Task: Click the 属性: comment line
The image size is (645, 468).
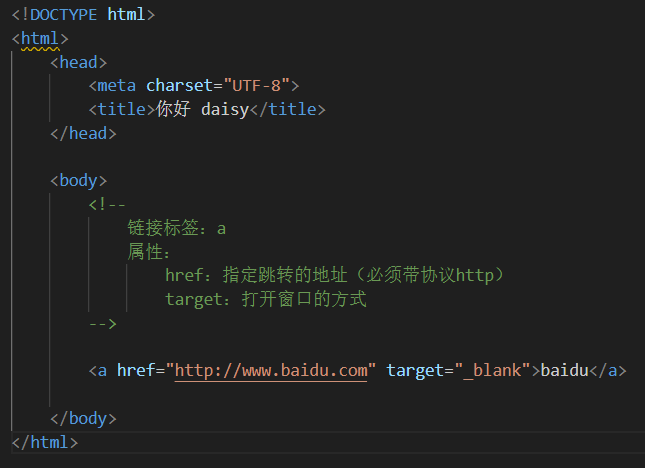Action: click(x=150, y=252)
